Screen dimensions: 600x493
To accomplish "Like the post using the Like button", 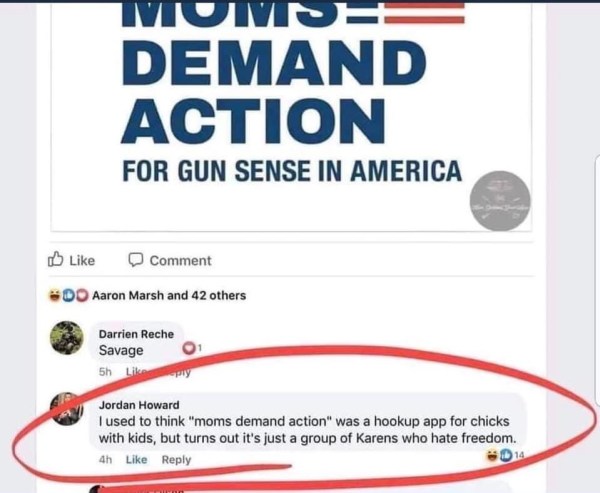I will click(x=72, y=260).
